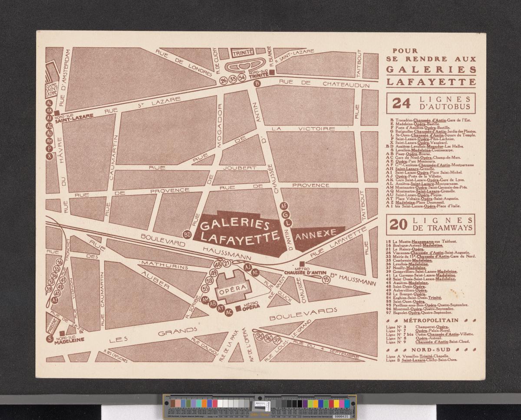The height and width of the screenshot is (420, 521).
Task: Select the Nord-Sud Saint-Lazare station square
Action: 56,112
